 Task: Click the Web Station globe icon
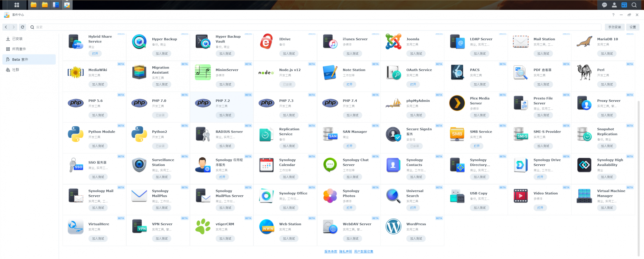coord(266,227)
